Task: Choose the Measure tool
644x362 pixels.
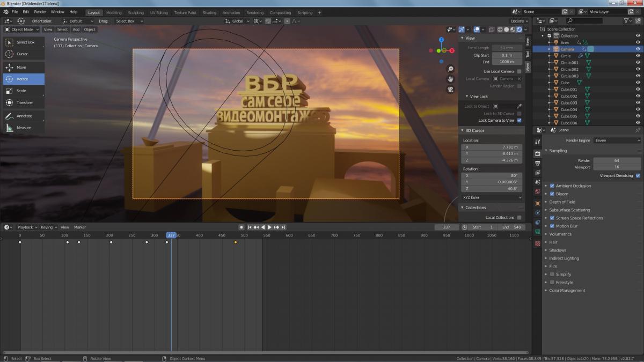Action: (x=23, y=128)
